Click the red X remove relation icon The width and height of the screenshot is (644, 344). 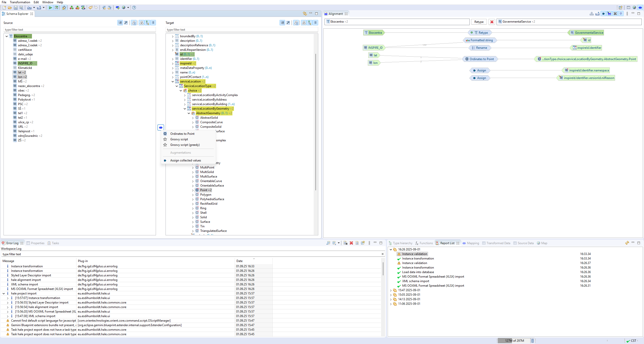point(492,22)
